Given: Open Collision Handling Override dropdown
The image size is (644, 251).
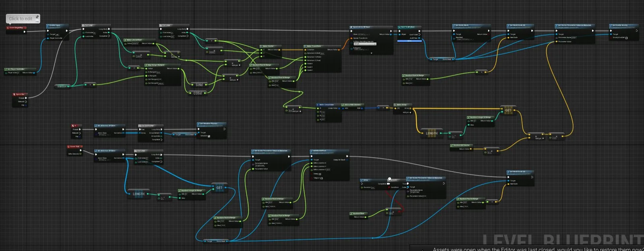Looking at the screenshot, I should (x=365, y=44).
